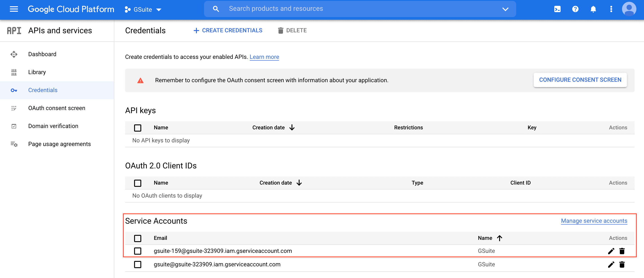Open the OAuth consent screen page

[57, 108]
